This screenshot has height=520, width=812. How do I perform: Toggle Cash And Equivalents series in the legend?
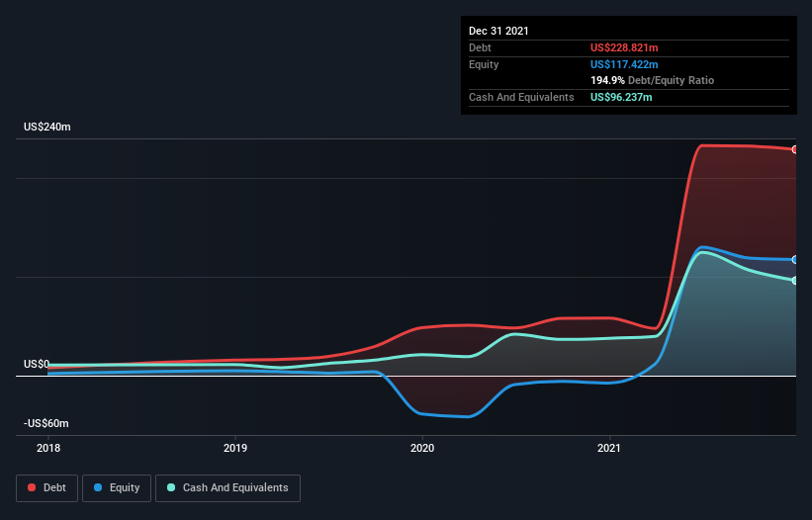pyautogui.click(x=227, y=488)
